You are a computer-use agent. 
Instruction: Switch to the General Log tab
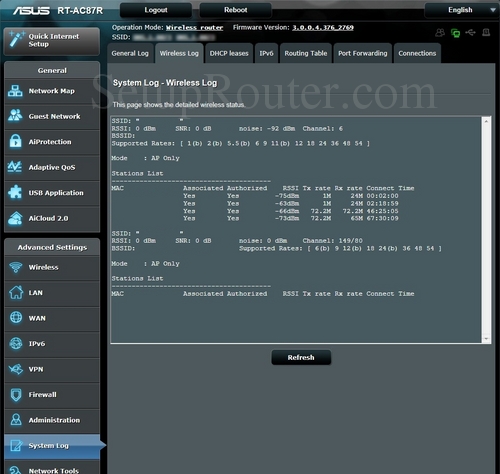pyautogui.click(x=130, y=53)
